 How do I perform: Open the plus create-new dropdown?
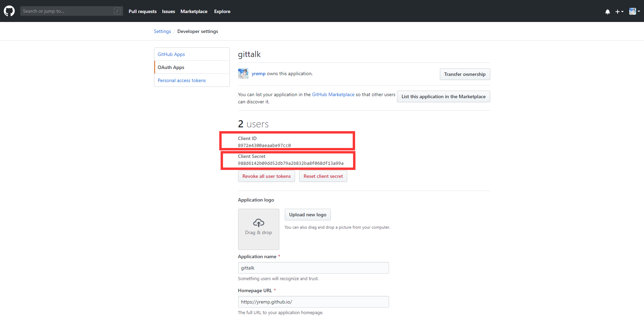point(619,12)
